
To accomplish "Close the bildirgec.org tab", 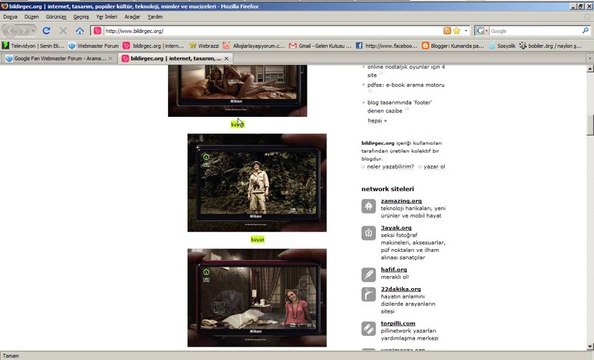I will (226, 58).
